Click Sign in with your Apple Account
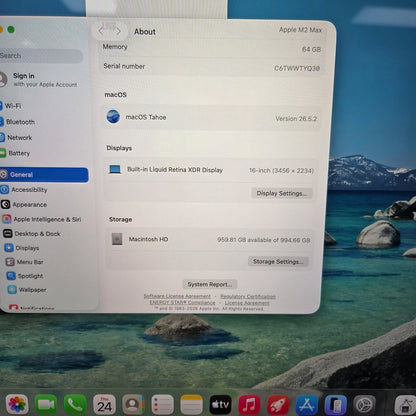The width and height of the screenshot is (416, 416). [x=39, y=80]
